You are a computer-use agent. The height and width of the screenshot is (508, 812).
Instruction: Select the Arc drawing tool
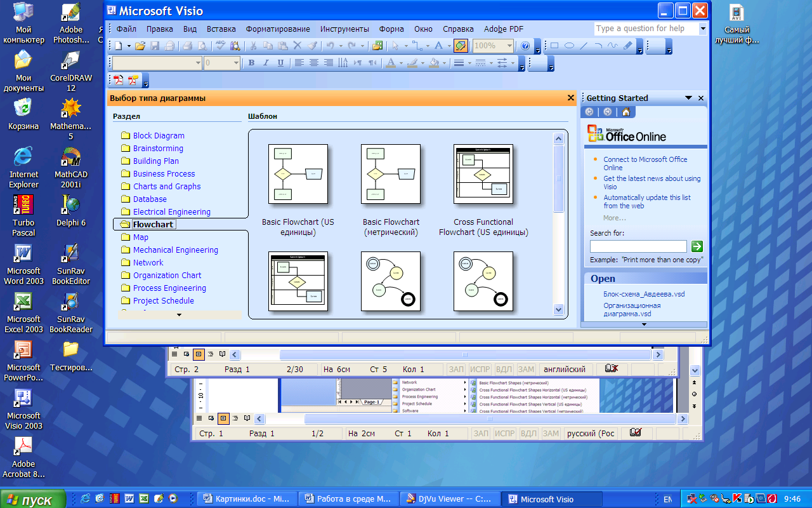click(x=598, y=46)
